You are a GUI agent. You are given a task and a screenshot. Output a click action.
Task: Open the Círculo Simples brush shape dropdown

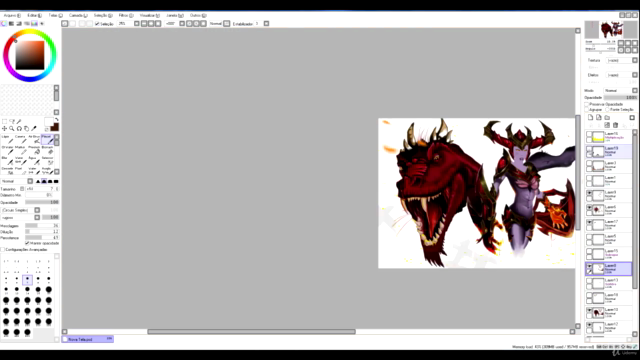click(20, 210)
